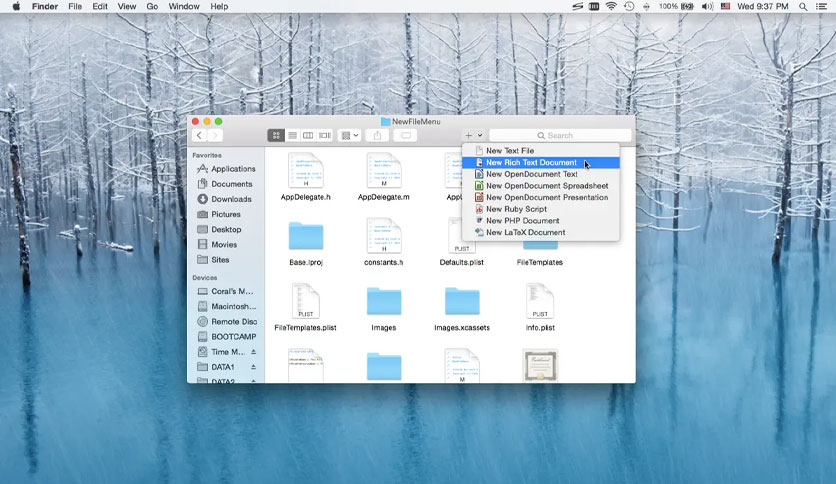Viewport: 836px width, 484px height.
Task: Select the certificate file thumbnail
Action: coord(540,366)
